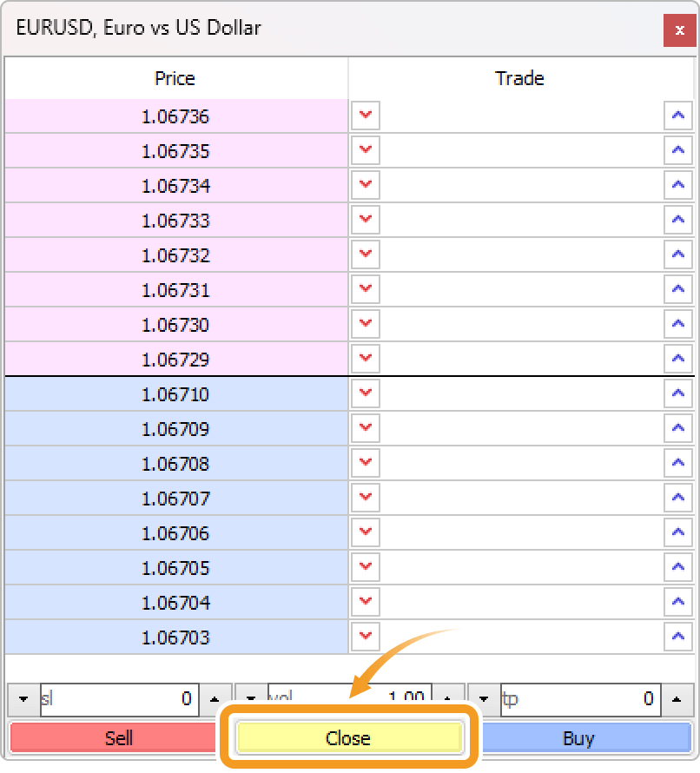
Task: Click the blue up arrow beside 1.06705
Action: [677, 567]
